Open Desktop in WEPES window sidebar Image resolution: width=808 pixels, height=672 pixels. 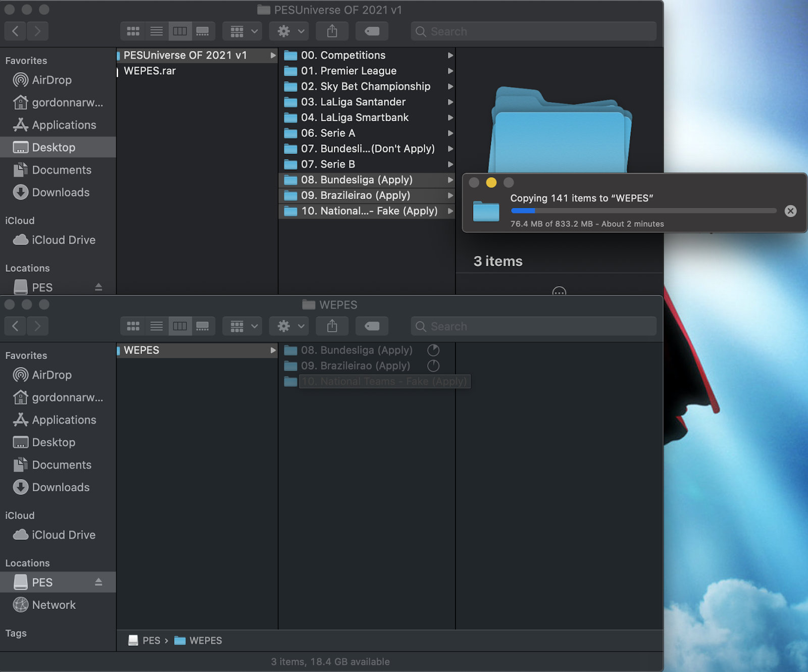click(x=58, y=442)
